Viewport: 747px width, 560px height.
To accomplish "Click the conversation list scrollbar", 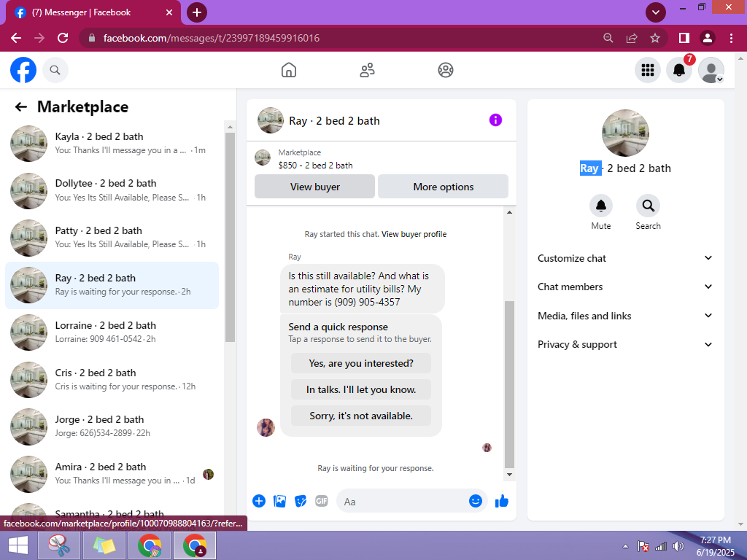I will (x=230, y=237).
